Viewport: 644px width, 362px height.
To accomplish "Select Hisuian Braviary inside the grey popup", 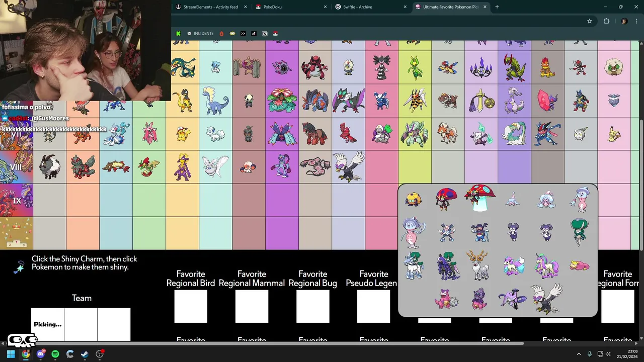I will pos(546,298).
